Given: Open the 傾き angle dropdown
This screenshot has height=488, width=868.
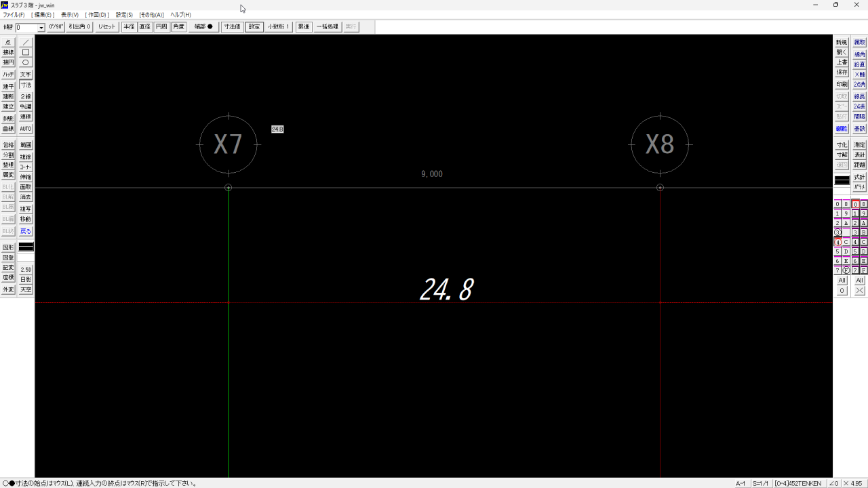Looking at the screenshot, I should 41,28.
